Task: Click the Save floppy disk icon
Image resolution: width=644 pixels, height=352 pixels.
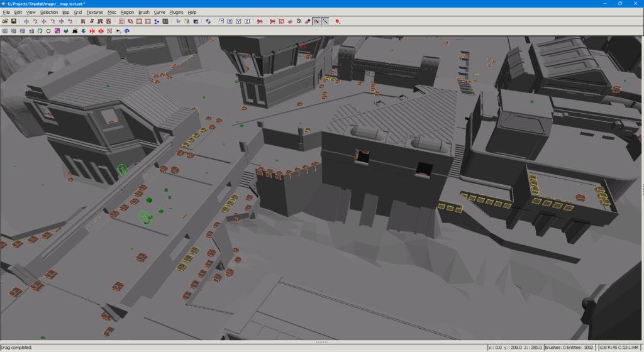Action: (x=14, y=21)
